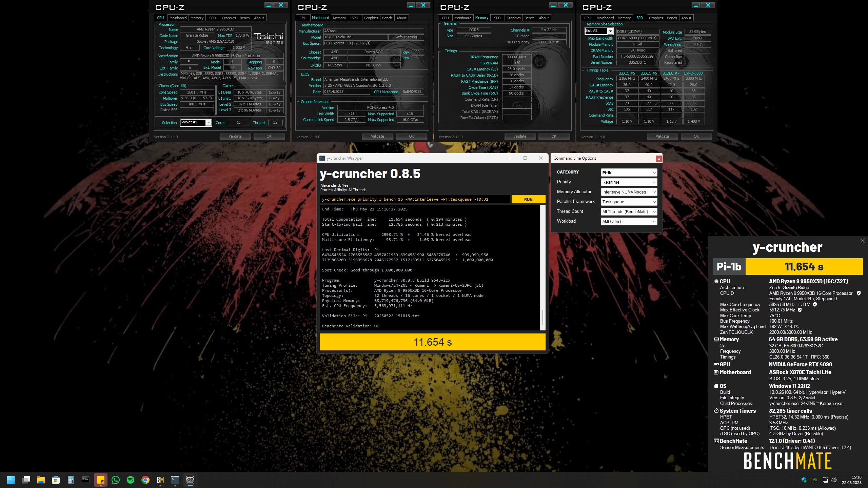Minimize the y-cruncher Wrapper window
The height and width of the screenshot is (488, 868).
click(510, 158)
